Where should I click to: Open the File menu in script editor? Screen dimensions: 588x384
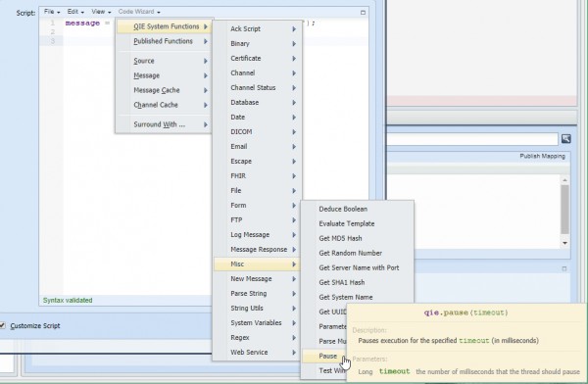(x=52, y=12)
